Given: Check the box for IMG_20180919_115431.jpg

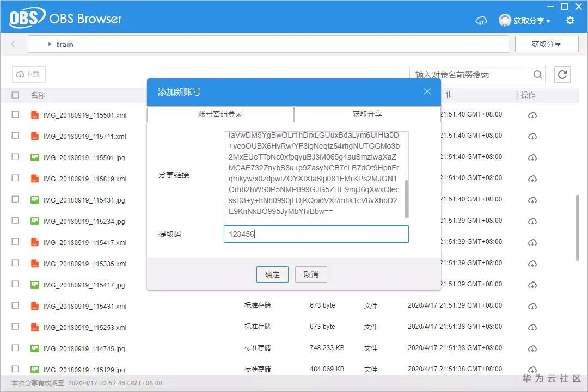Looking at the screenshot, I should pyautogui.click(x=15, y=199).
